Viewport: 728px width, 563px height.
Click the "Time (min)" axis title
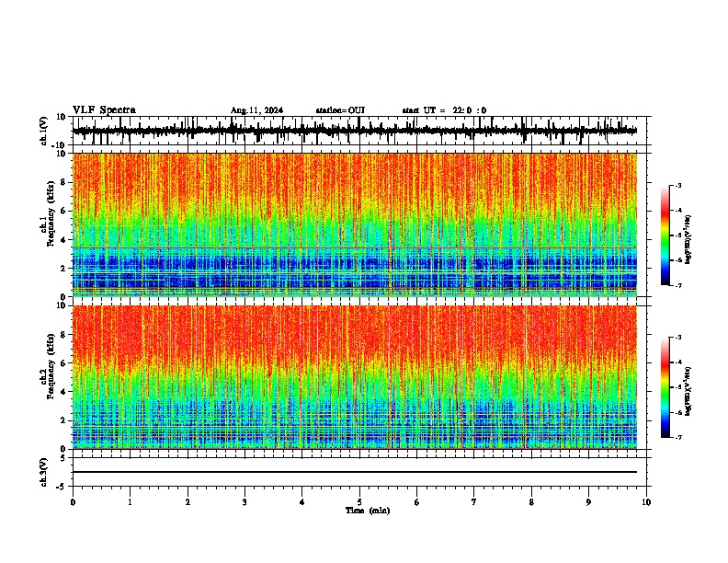click(x=368, y=511)
